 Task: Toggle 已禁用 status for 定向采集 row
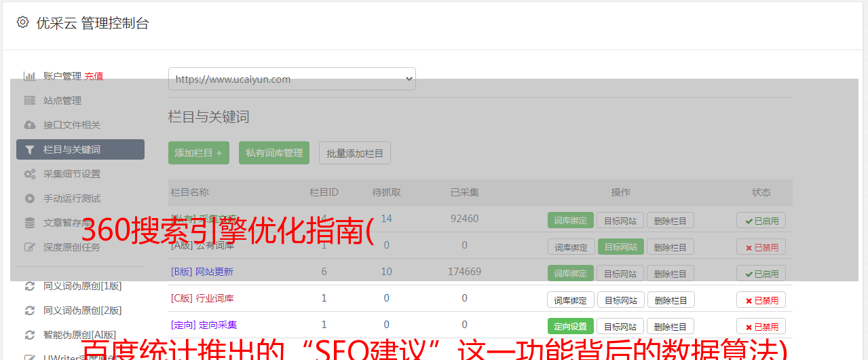coord(761,326)
